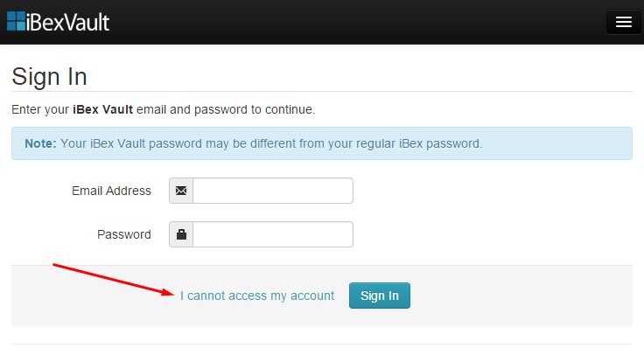The height and width of the screenshot is (355, 644).
Task: Click empty space right of the Sign In button
Action: pos(521,296)
